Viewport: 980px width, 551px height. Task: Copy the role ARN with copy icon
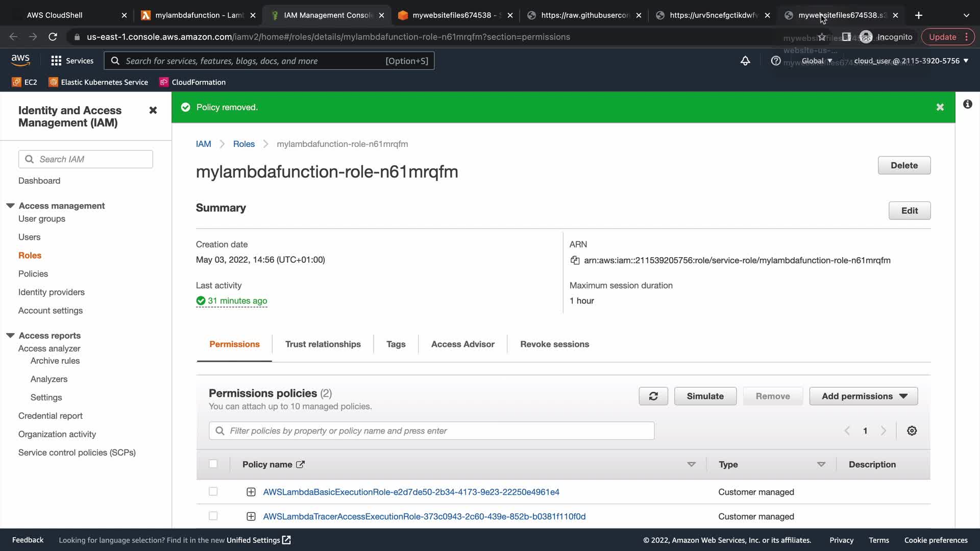(x=575, y=261)
